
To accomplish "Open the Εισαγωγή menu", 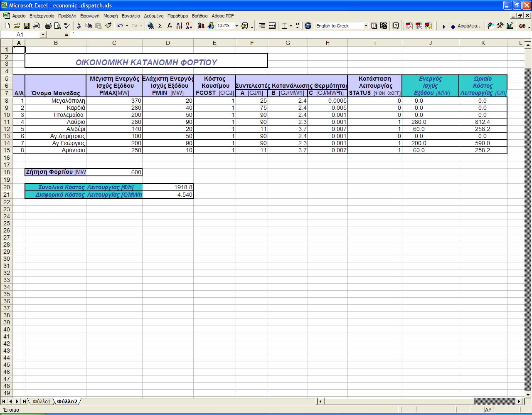I will [x=90, y=16].
